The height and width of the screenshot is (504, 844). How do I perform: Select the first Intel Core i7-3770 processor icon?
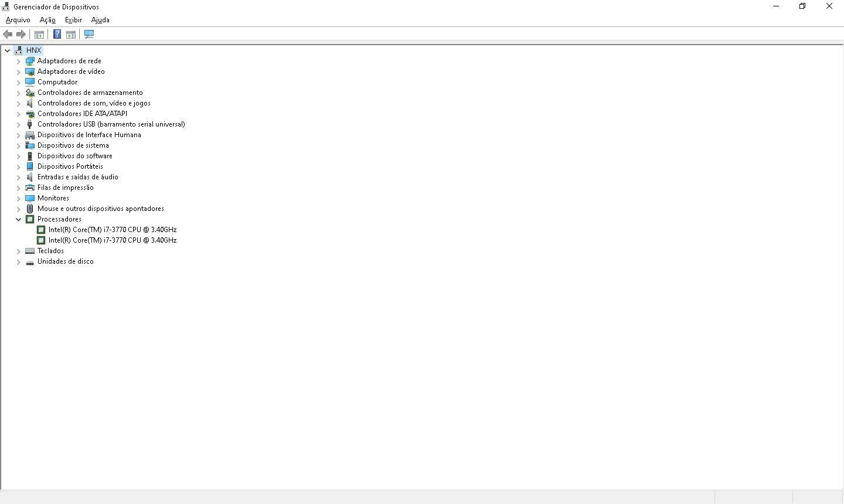point(41,230)
